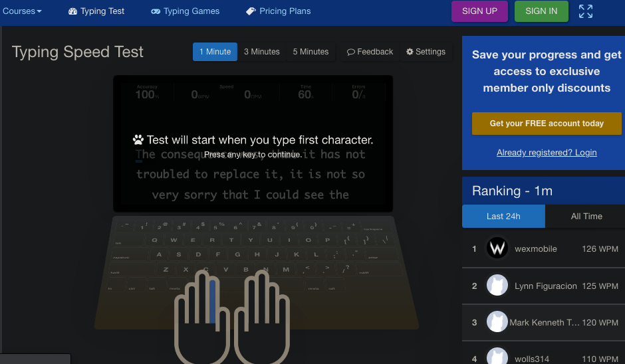The height and width of the screenshot is (364, 625).
Task: Click Get your FREE account today
Action: (x=547, y=124)
